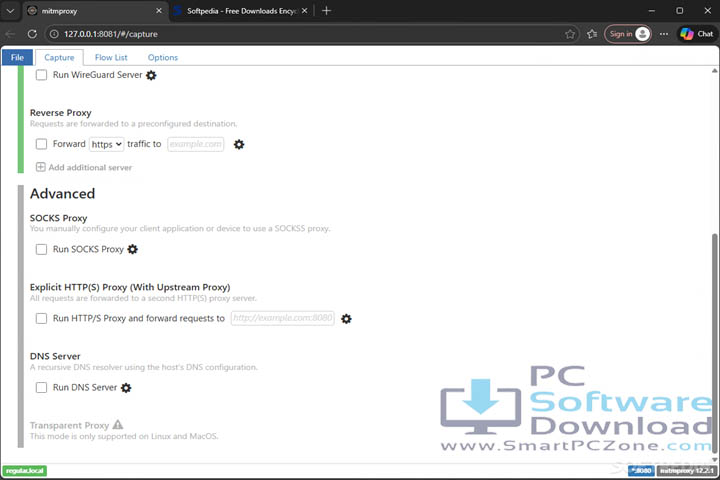
Task: Go back with browser back arrow
Action: click(x=10, y=34)
